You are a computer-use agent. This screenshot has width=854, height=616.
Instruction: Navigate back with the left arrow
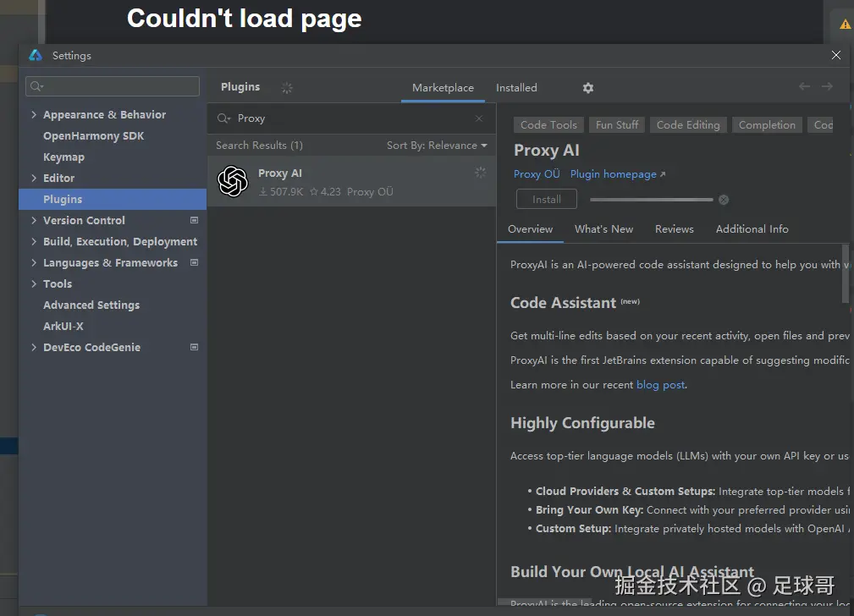tap(804, 86)
